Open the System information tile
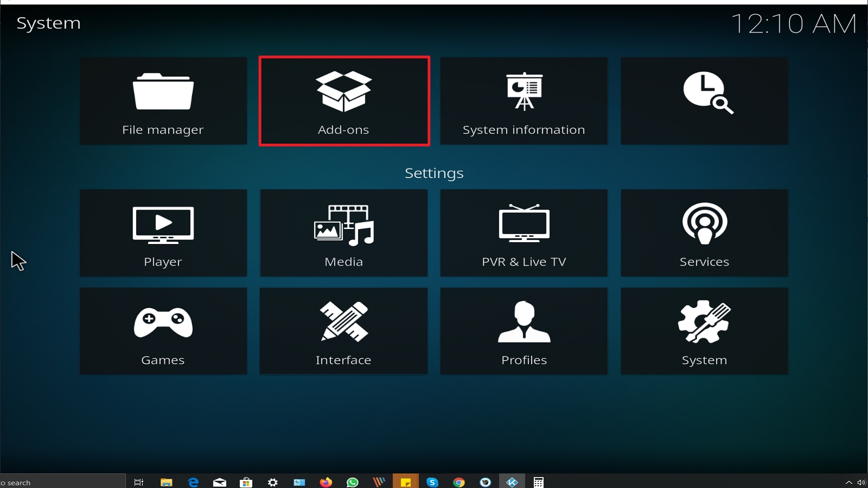Screen dimensions: 868x488 point(524,101)
